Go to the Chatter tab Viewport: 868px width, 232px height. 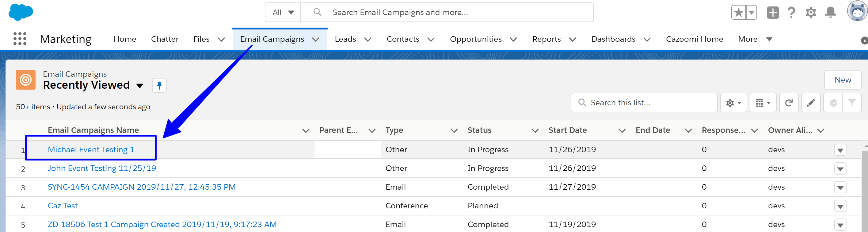165,39
